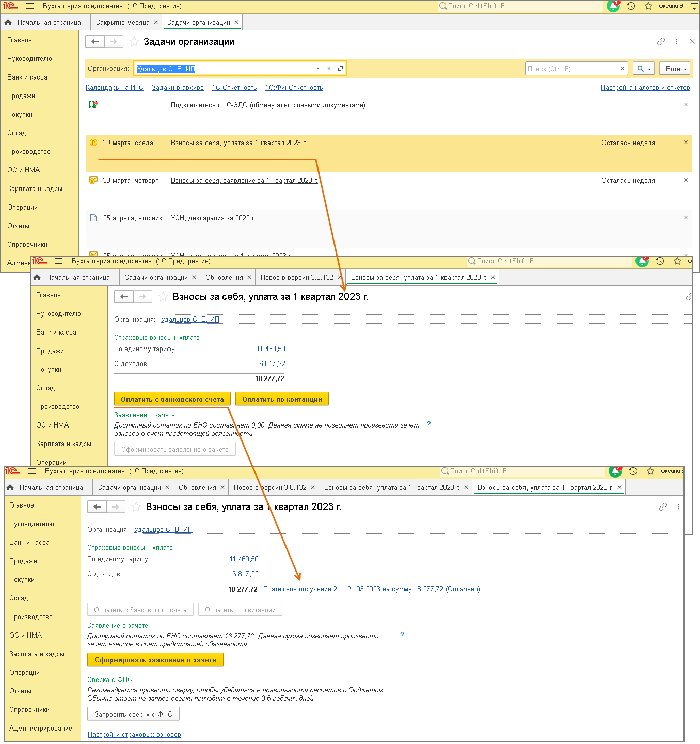Copy link icon in Задачи организации
This screenshot has height=744, width=700.
(x=661, y=42)
